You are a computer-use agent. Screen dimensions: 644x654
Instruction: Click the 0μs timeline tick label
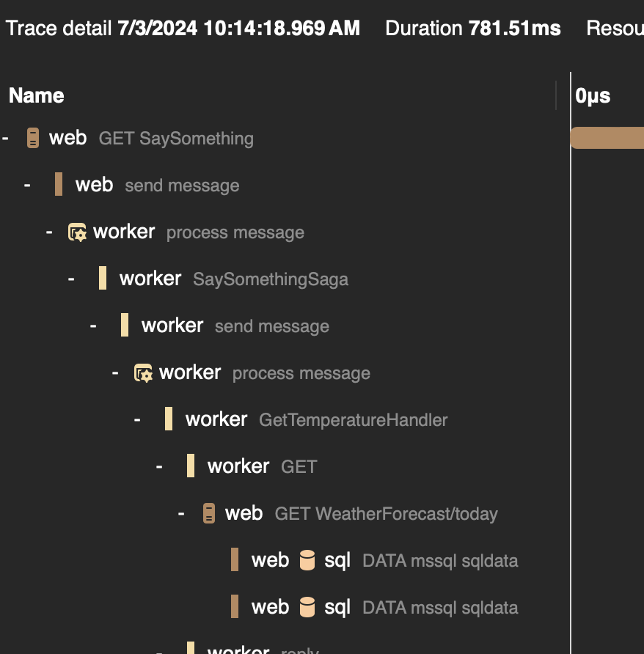pyautogui.click(x=593, y=96)
